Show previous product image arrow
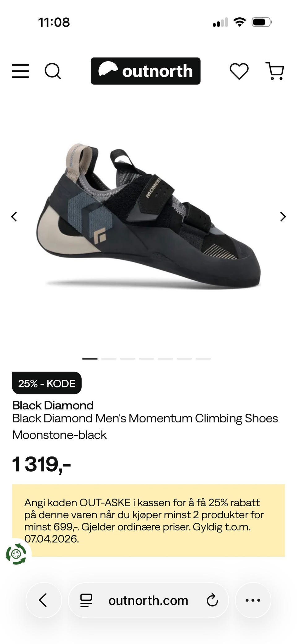Viewport: 297px width, 644px height. 14,217
